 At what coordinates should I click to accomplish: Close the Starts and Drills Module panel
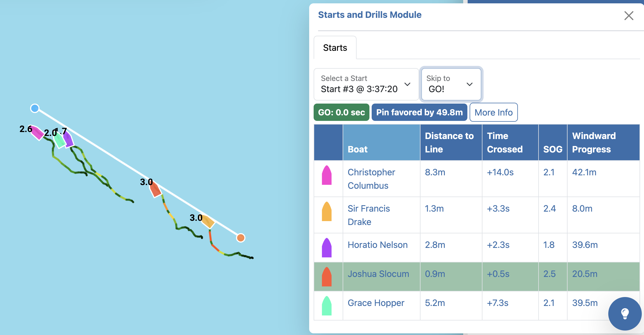(x=629, y=16)
